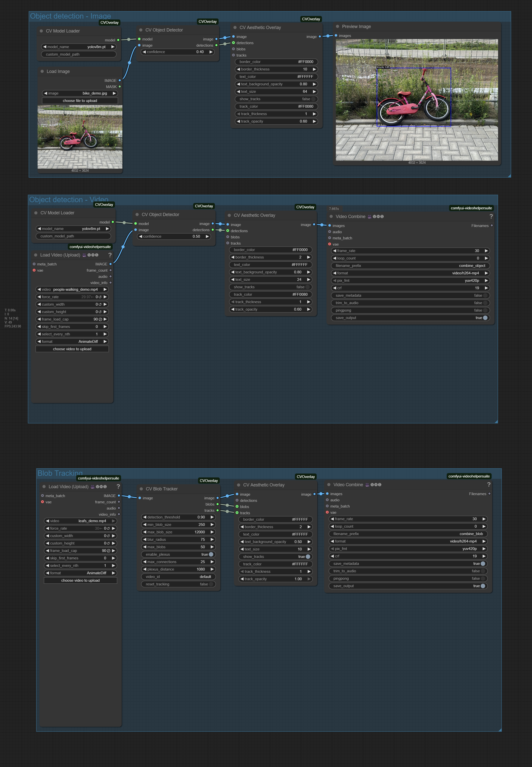The height and width of the screenshot is (767, 532).
Task: Collapse the CV Blob Tracker node via its title dot
Action: (141, 489)
